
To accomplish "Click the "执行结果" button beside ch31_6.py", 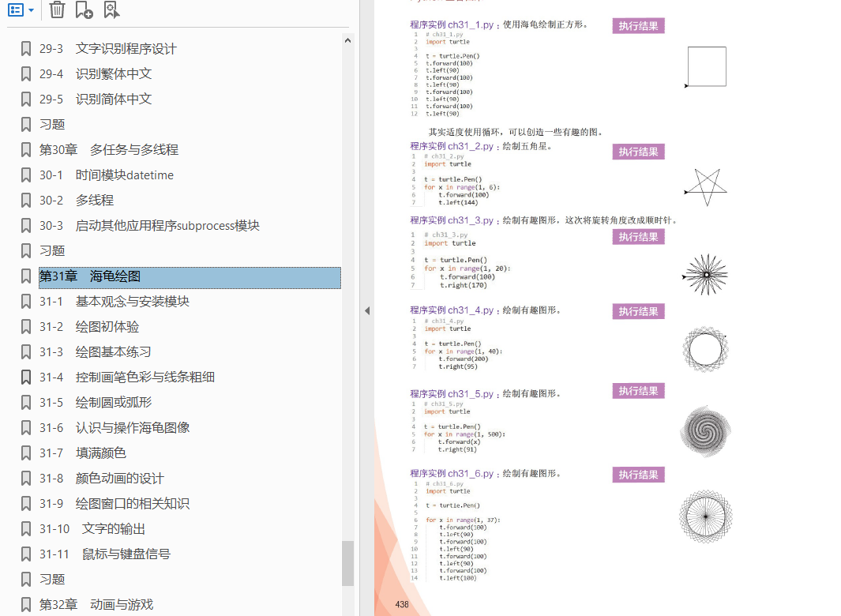I will pyautogui.click(x=638, y=475).
